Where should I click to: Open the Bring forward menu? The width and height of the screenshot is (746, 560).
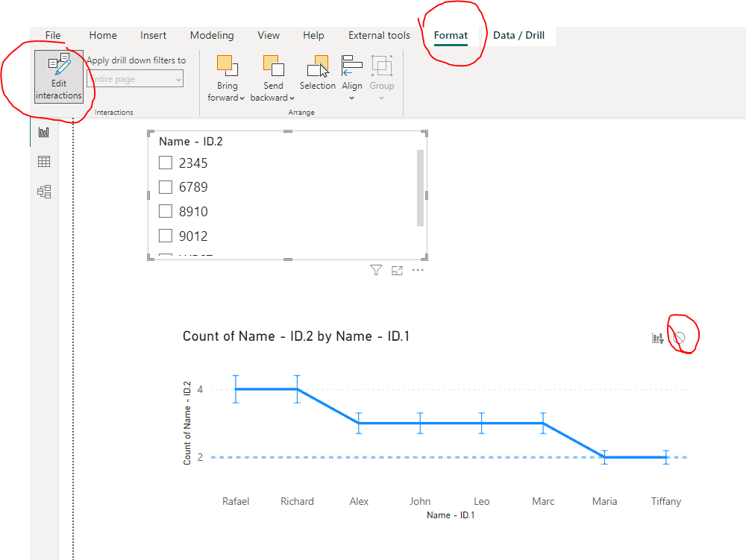(x=227, y=78)
